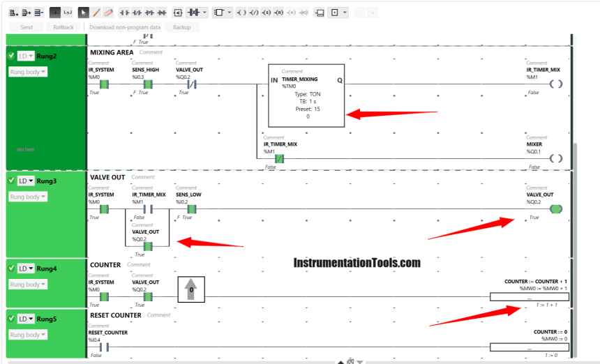Select the pointer selection tool
This screenshot has height=364, width=600.
(x=84, y=13)
